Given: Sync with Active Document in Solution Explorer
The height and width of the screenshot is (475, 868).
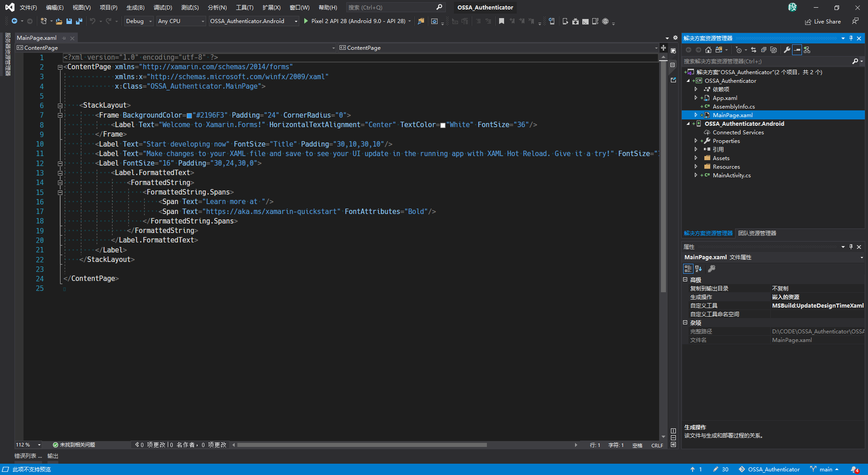Looking at the screenshot, I should pyautogui.click(x=754, y=50).
